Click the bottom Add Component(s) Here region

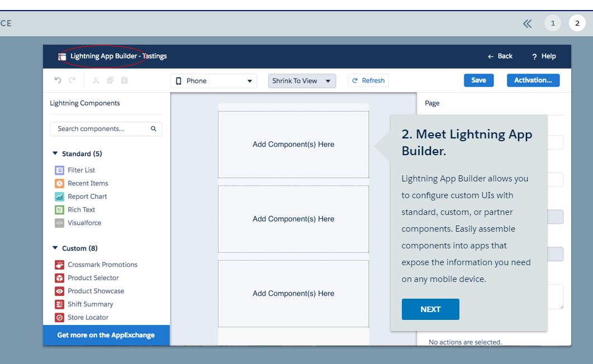[x=293, y=294]
